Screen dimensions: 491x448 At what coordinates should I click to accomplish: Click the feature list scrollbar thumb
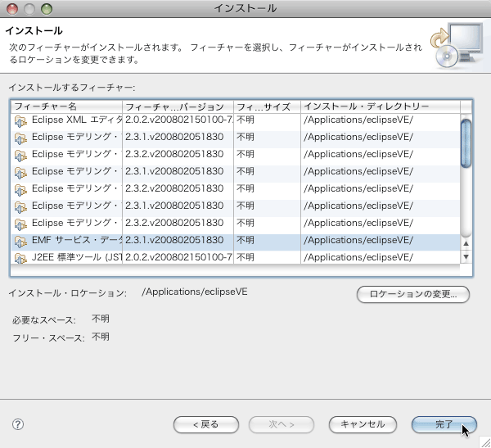point(466,143)
